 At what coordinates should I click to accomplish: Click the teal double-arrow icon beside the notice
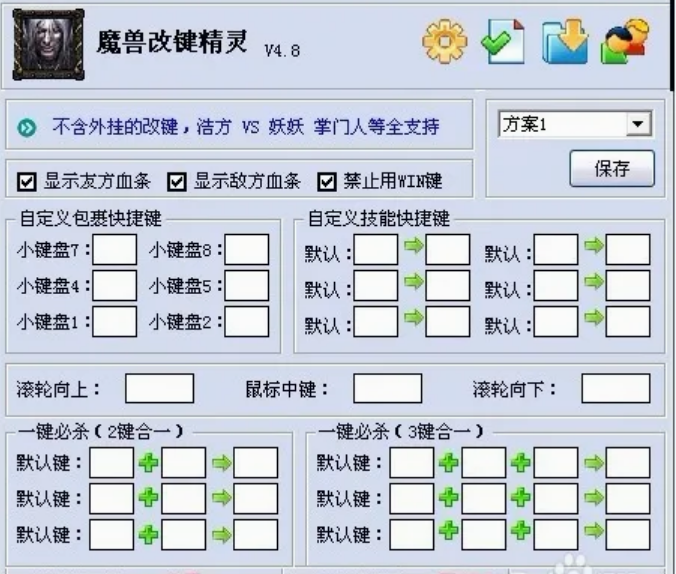(27, 128)
